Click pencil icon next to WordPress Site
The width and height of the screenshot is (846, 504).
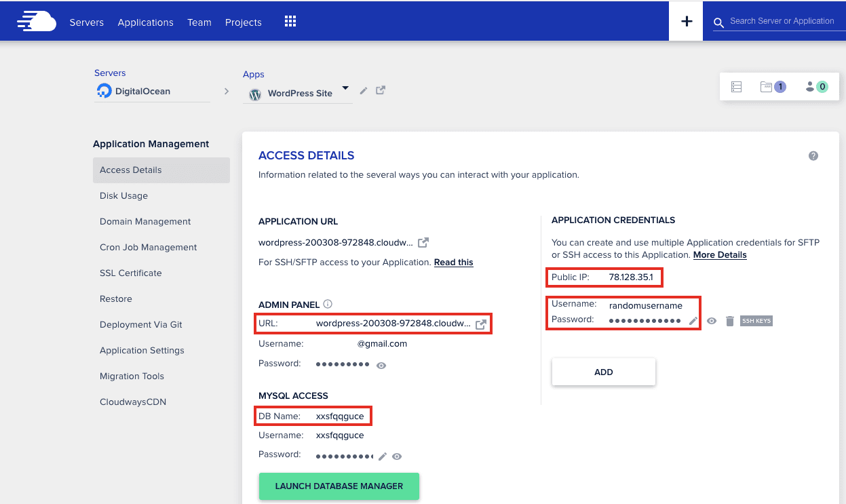click(364, 91)
